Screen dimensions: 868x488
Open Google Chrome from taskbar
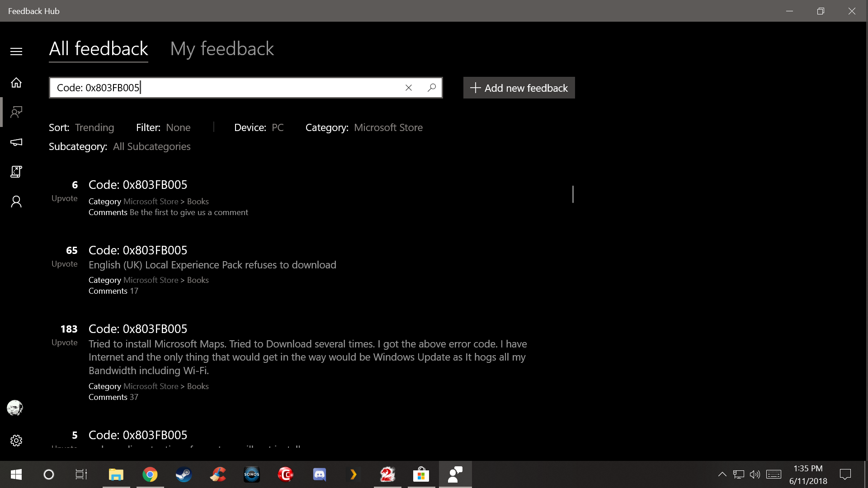(150, 474)
